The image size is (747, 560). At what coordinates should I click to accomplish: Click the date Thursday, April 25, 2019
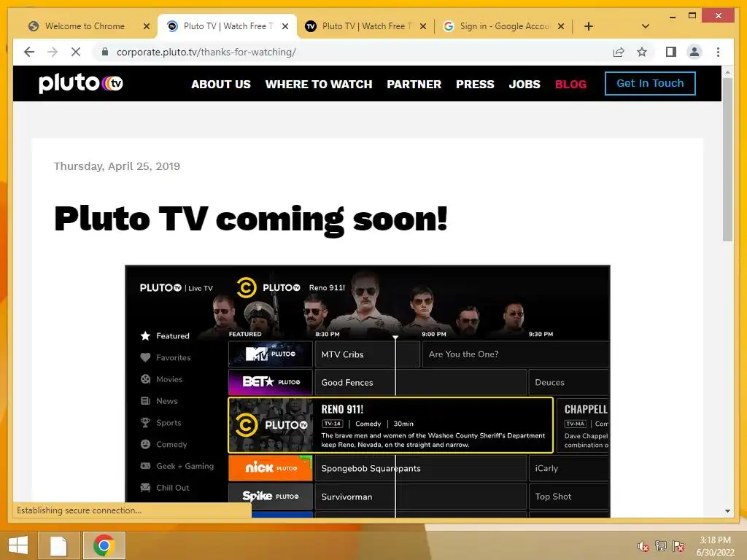point(117,166)
